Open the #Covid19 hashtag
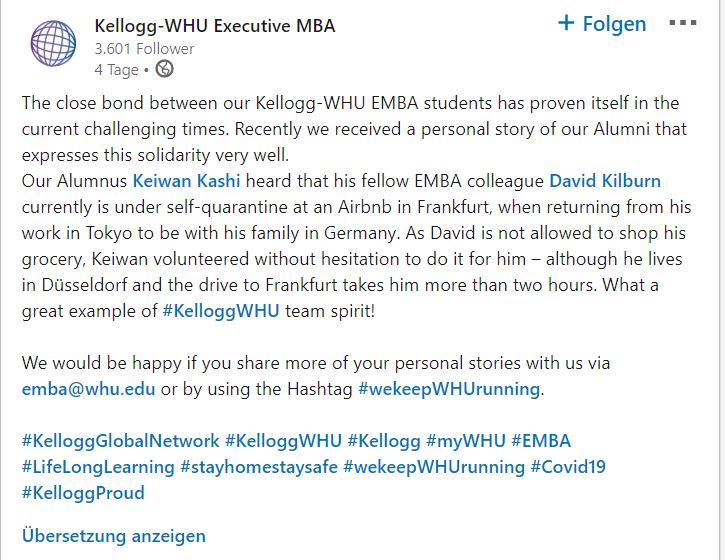This screenshot has height=560, width=725. click(x=568, y=467)
